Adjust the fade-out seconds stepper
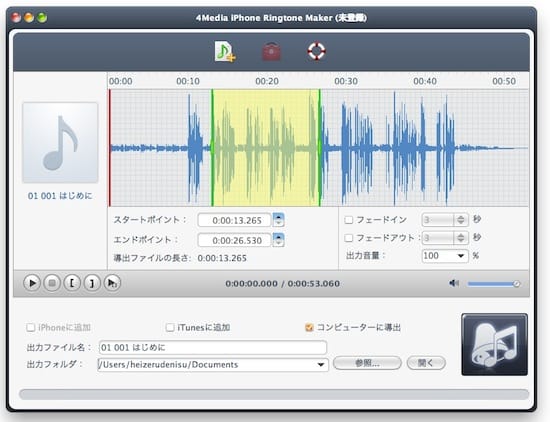Image resolution: width=550 pixels, height=422 pixels. point(461,238)
